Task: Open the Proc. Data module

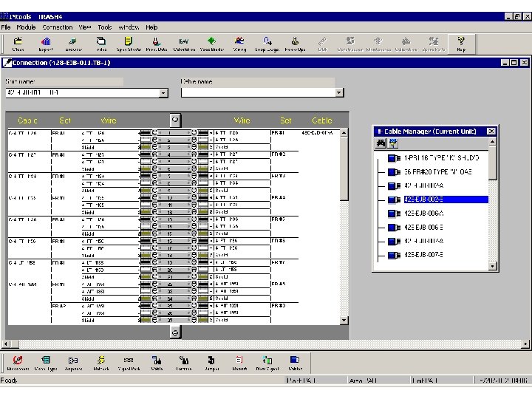Action: pyautogui.click(x=157, y=44)
